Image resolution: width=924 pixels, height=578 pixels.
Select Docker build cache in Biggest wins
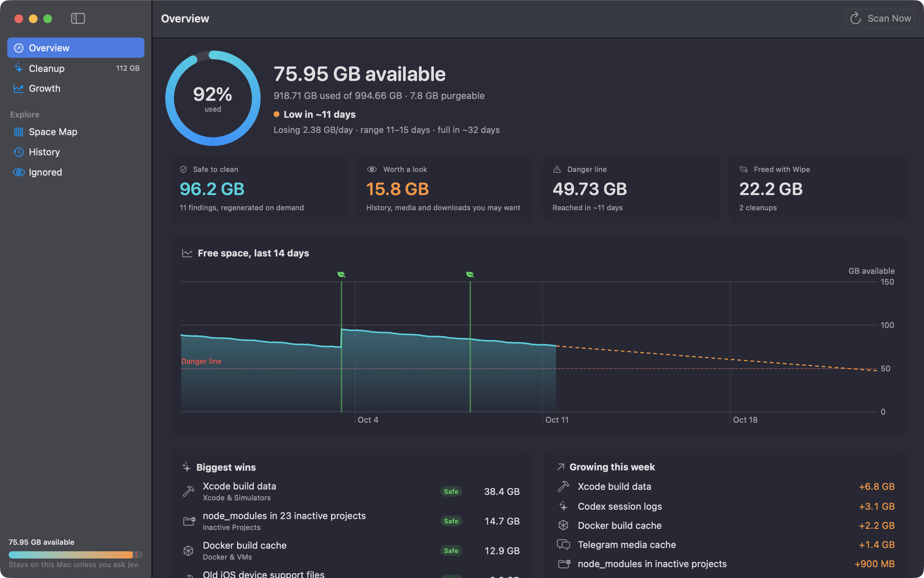click(x=350, y=551)
